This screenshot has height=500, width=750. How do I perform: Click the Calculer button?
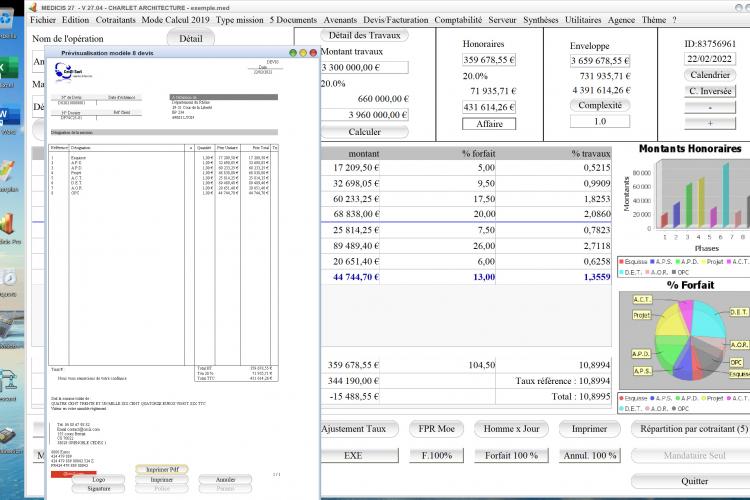pyautogui.click(x=364, y=132)
